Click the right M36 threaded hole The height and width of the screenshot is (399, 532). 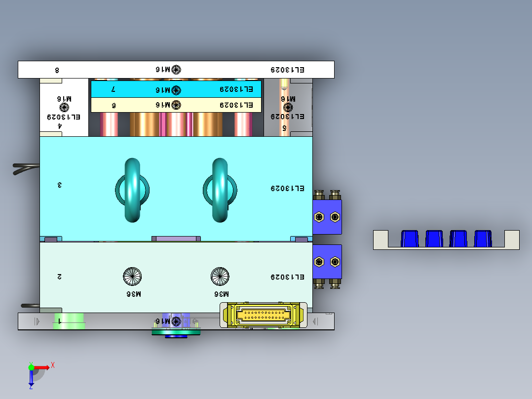[x=220, y=277]
